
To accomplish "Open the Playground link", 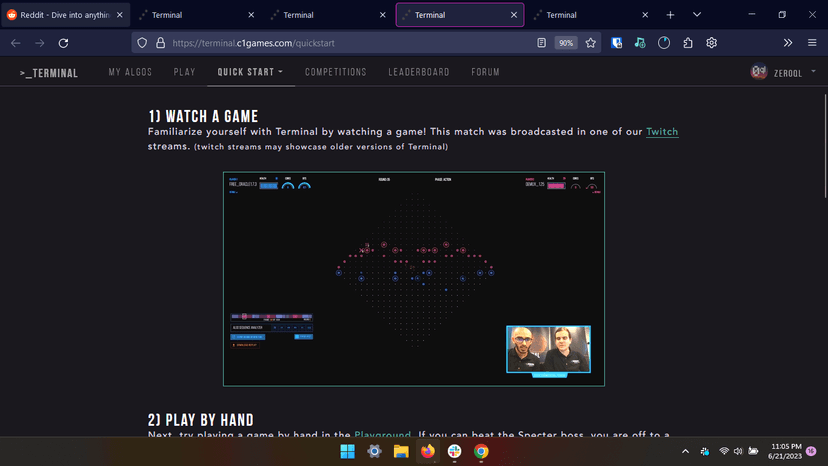I will 382,435.
